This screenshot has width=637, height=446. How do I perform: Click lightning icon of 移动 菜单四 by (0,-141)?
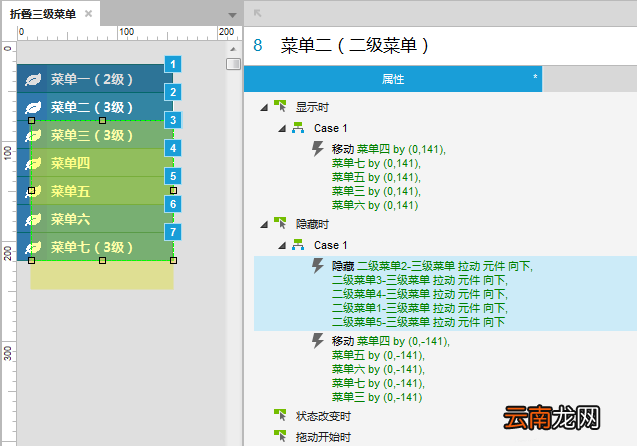click(x=318, y=341)
